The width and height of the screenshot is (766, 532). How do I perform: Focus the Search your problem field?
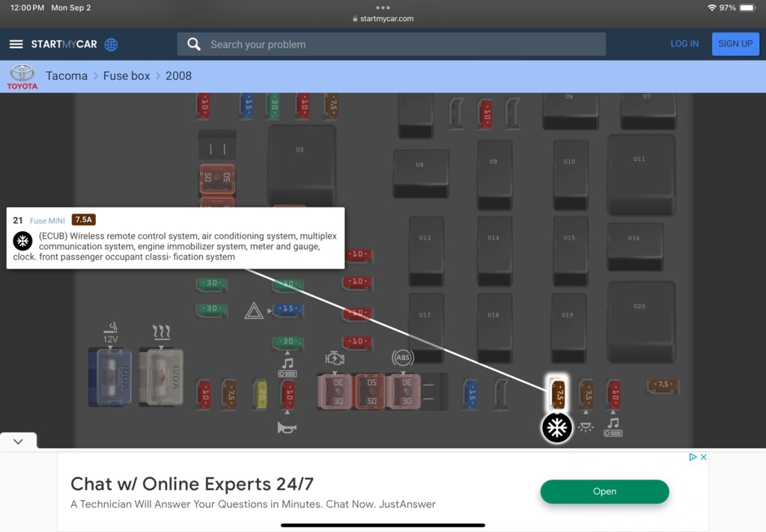point(392,44)
